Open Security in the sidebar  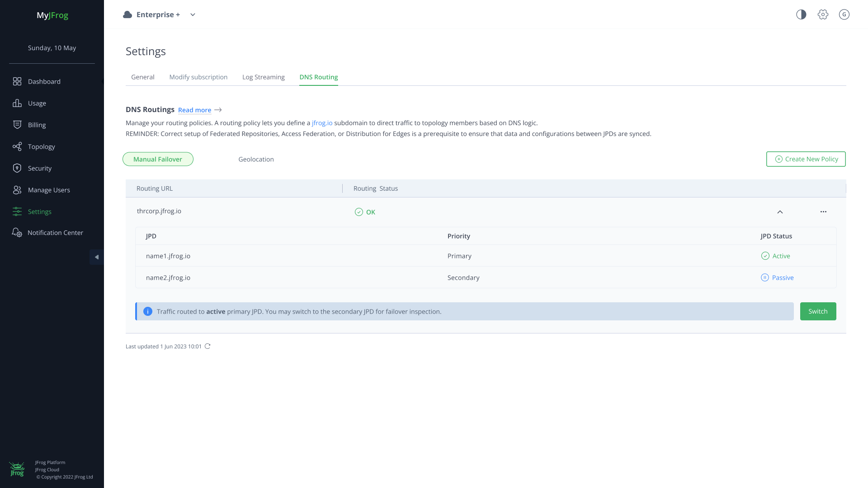click(39, 168)
